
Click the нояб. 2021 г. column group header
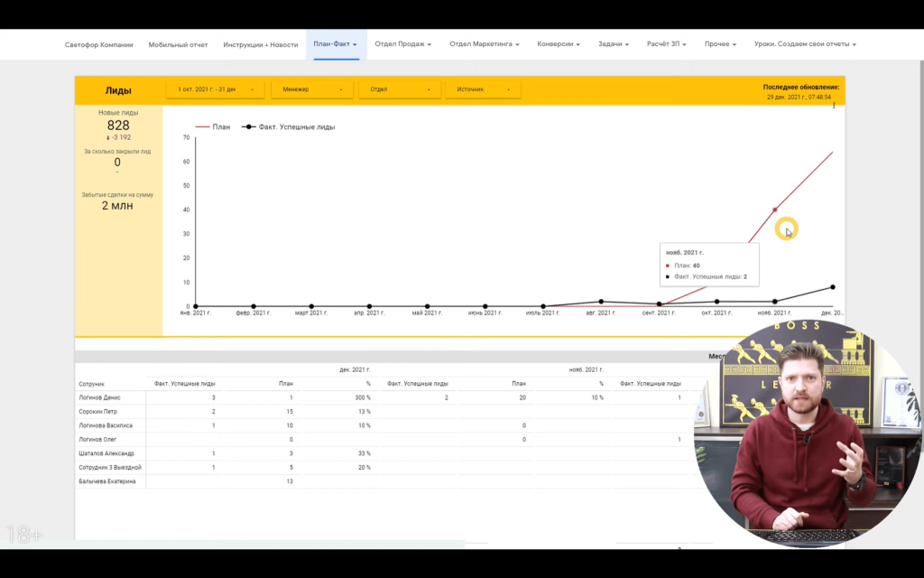[x=586, y=369]
